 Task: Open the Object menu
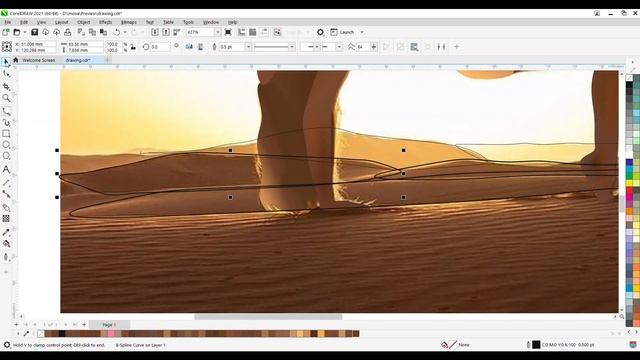(84, 22)
